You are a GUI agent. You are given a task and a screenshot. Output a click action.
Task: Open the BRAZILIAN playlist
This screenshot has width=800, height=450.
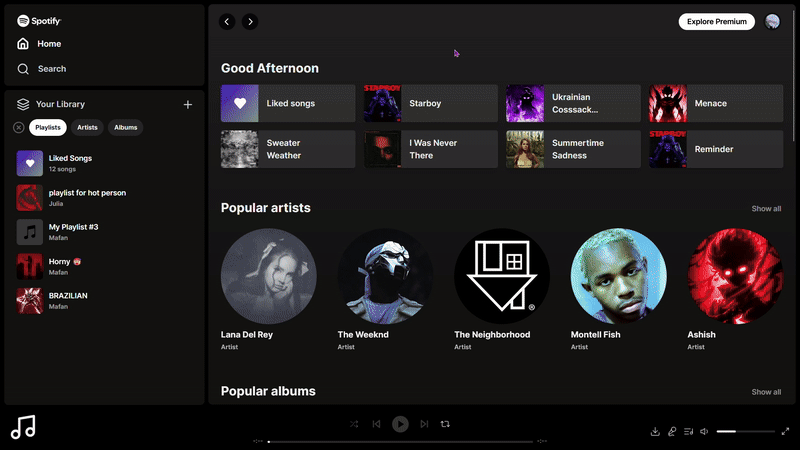[105, 301]
